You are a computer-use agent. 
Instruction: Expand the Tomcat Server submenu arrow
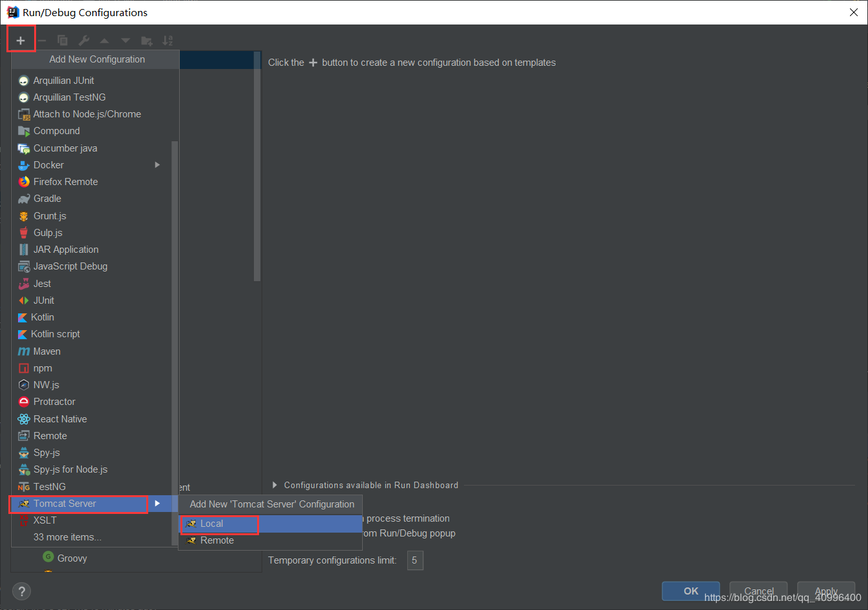click(157, 503)
